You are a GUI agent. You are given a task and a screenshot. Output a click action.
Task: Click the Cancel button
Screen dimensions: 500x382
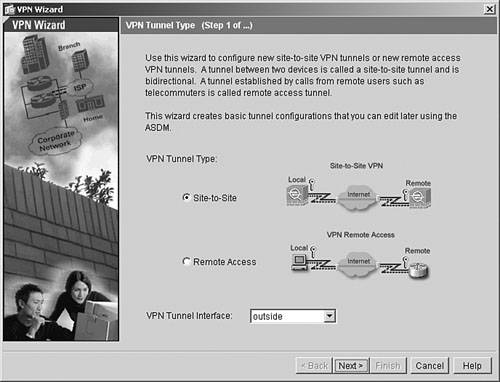[430, 366]
